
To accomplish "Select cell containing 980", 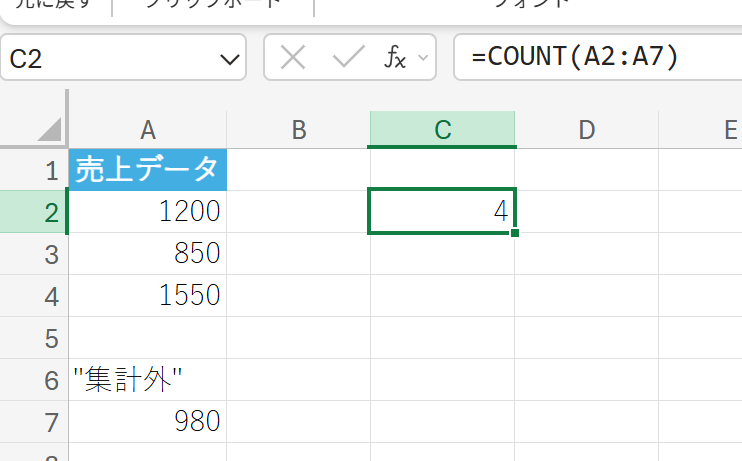I will pyautogui.click(x=148, y=422).
